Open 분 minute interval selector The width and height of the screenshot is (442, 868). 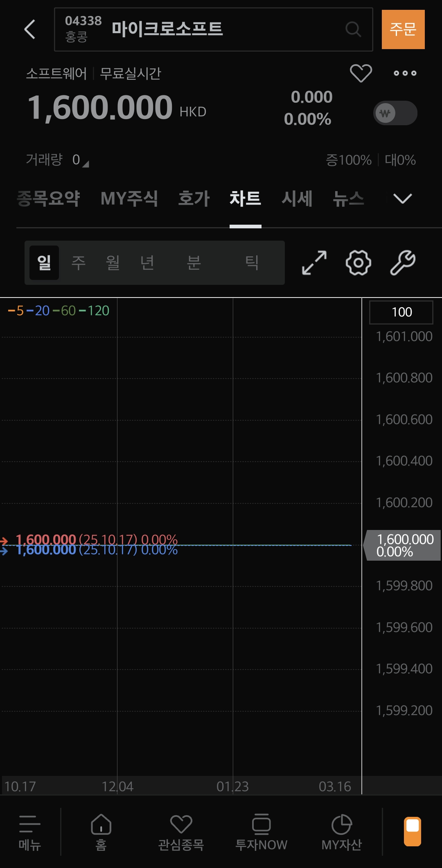[x=194, y=263]
